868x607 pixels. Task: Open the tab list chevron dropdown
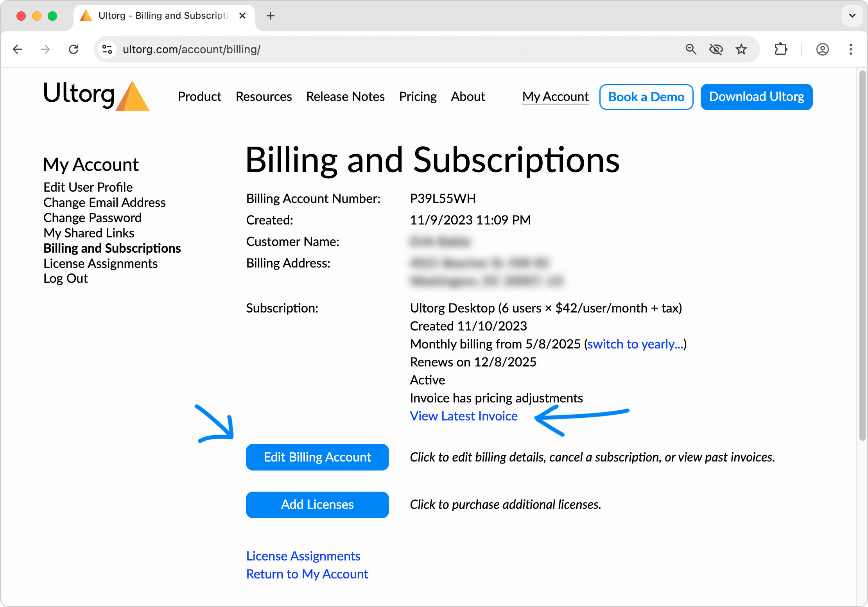click(852, 16)
